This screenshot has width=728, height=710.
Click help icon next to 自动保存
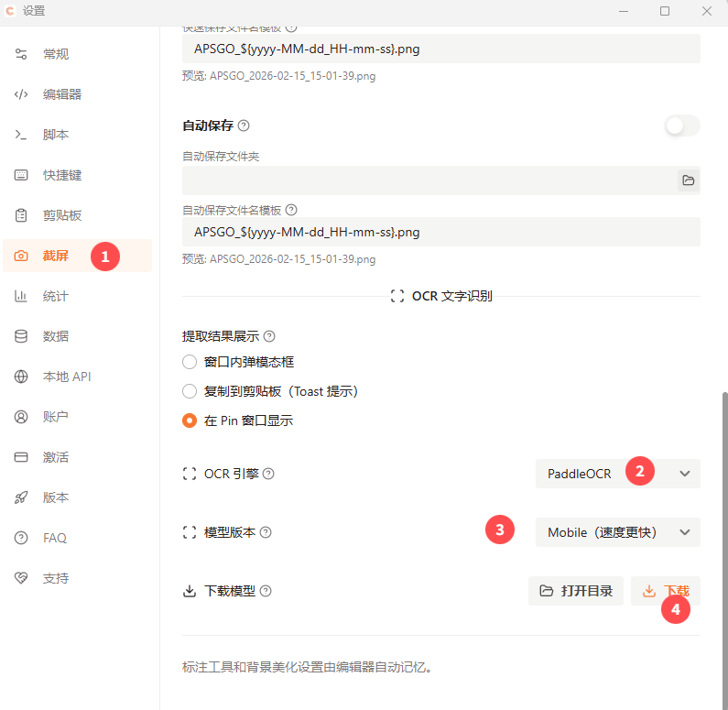[x=244, y=126]
